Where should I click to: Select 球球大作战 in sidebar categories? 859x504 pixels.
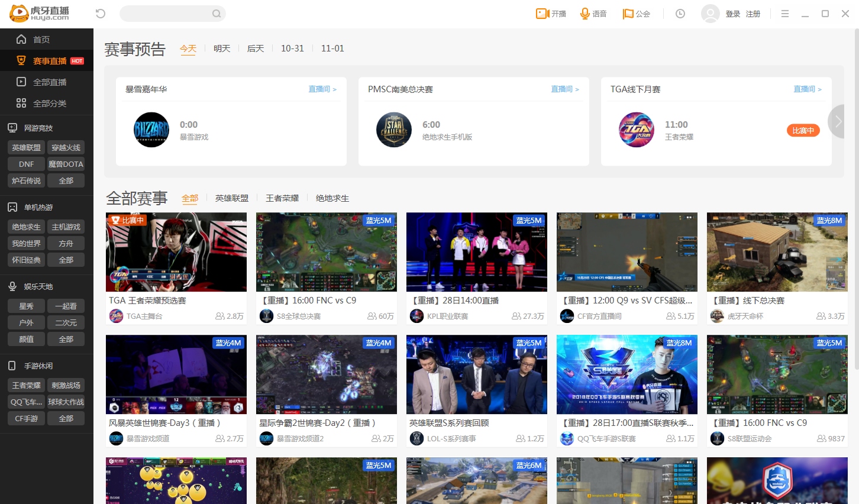point(66,402)
